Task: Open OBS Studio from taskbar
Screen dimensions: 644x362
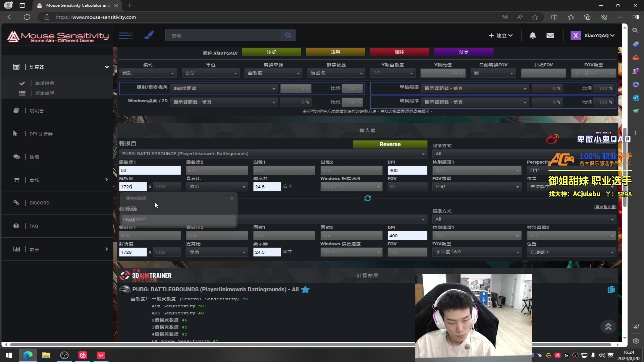Action: click(x=64, y=355)
